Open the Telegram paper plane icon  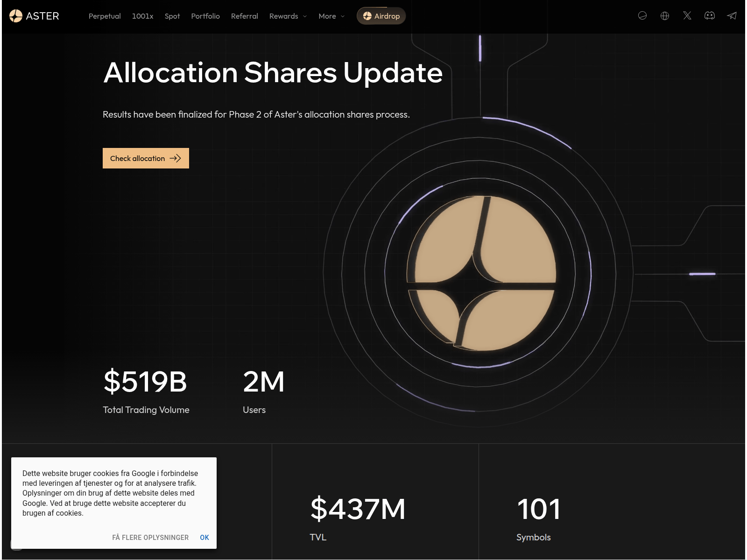click(x=732, y=16)
